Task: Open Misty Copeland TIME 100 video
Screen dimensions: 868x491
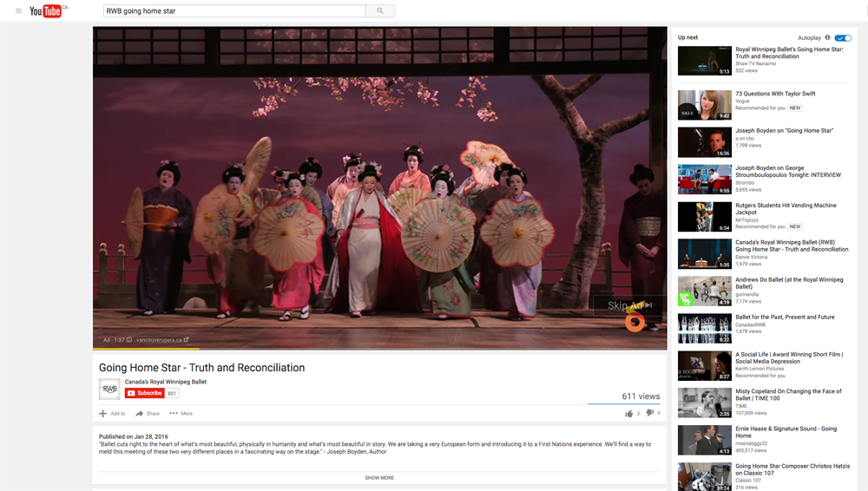Action: 788,395
